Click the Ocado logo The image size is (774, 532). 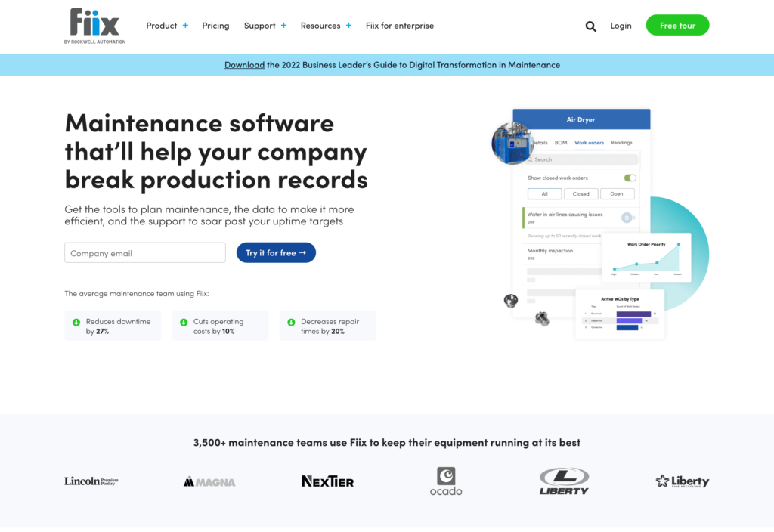pyautogui.click(x=446, y=481)
